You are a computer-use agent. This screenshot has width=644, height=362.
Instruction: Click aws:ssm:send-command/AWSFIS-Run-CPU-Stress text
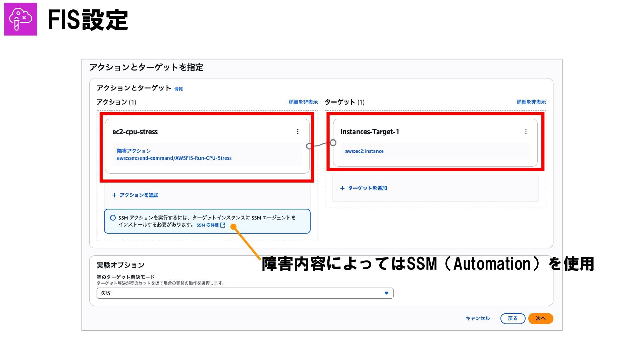174,158
